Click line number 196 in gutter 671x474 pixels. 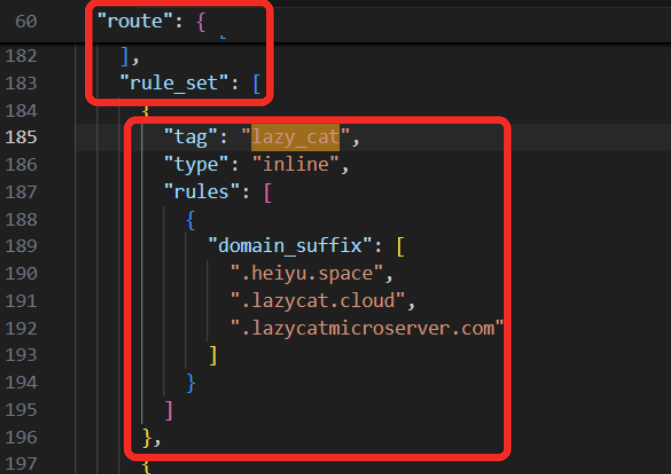(21, 438)
